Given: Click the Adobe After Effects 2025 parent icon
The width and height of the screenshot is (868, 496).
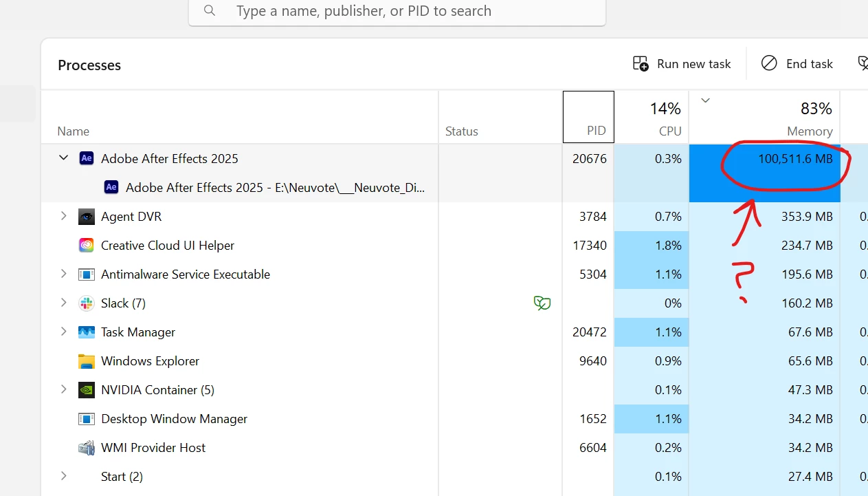Looking at the screenshot, I should (86, 158).
